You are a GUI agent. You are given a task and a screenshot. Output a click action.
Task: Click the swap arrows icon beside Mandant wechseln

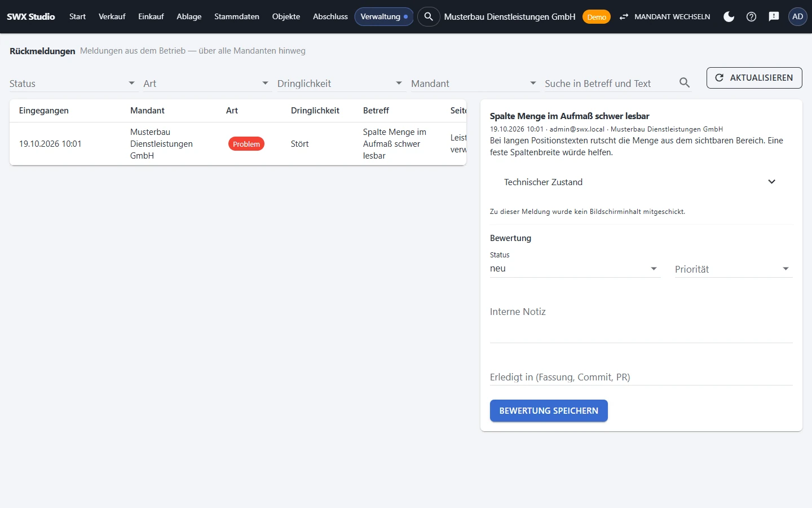coord(624,16)
